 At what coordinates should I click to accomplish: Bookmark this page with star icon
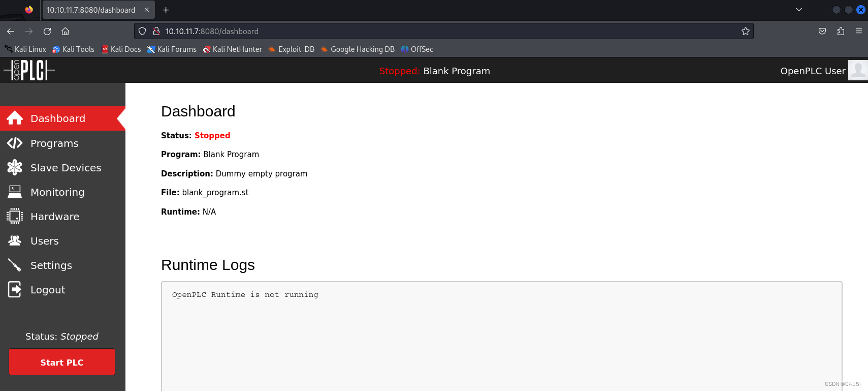pyautogui.click(x=746, y=31)
